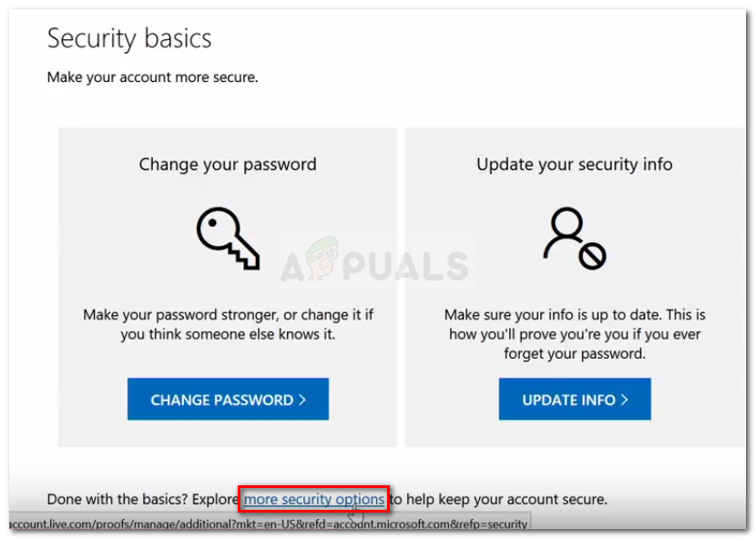Select the Change your password card title
The width and height of the screenshot is (756, 539).
coord(227,164)
